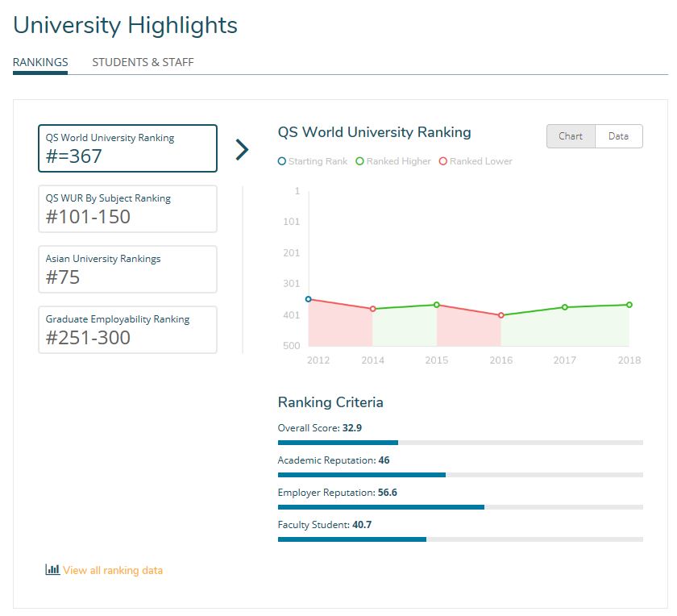The width and height of the screenshot is (677, 616).
Task: Click the '101' y-axis label
Action: [292, 222]
